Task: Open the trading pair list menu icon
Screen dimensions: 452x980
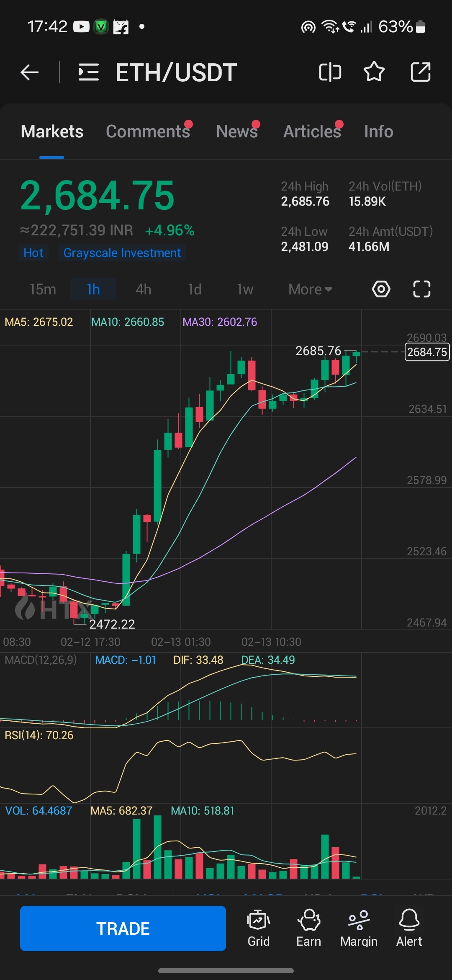Action: coord(89,72)
